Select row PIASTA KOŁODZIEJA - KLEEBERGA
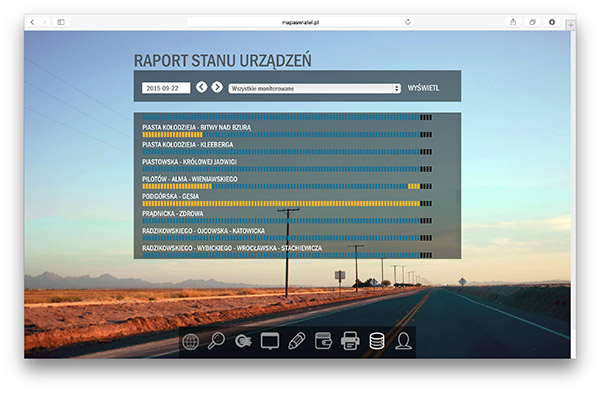 [188, 145]
